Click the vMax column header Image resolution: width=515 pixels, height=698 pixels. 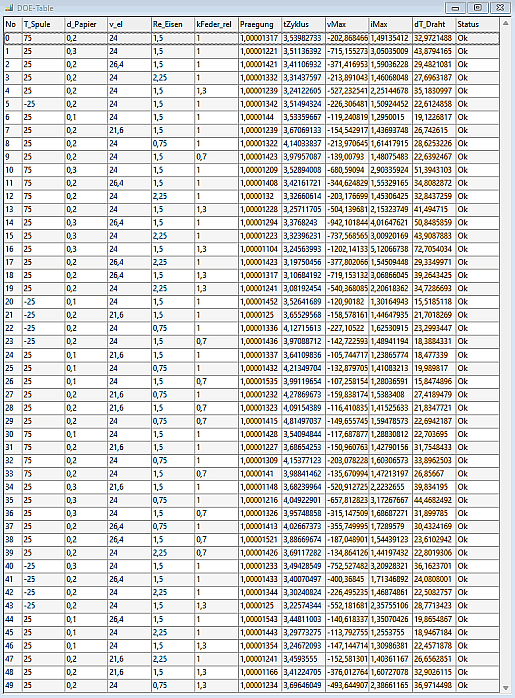(347, 24)
